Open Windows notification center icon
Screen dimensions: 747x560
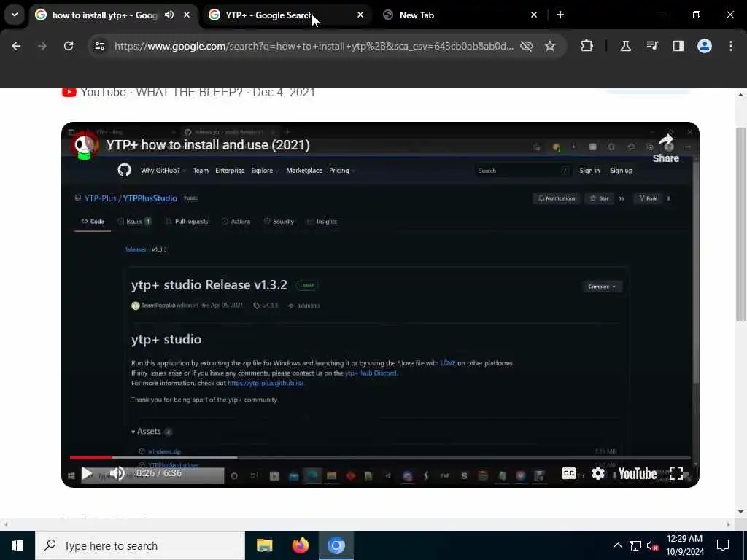(x=723, y=545)
